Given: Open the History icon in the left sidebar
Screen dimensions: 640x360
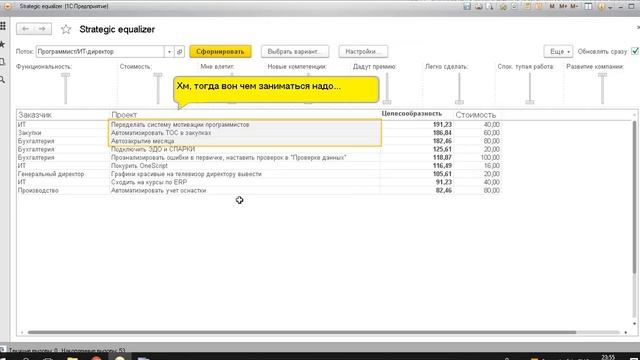Looking at the screenshot, I should pyautogui.click(x=2, y=62).
